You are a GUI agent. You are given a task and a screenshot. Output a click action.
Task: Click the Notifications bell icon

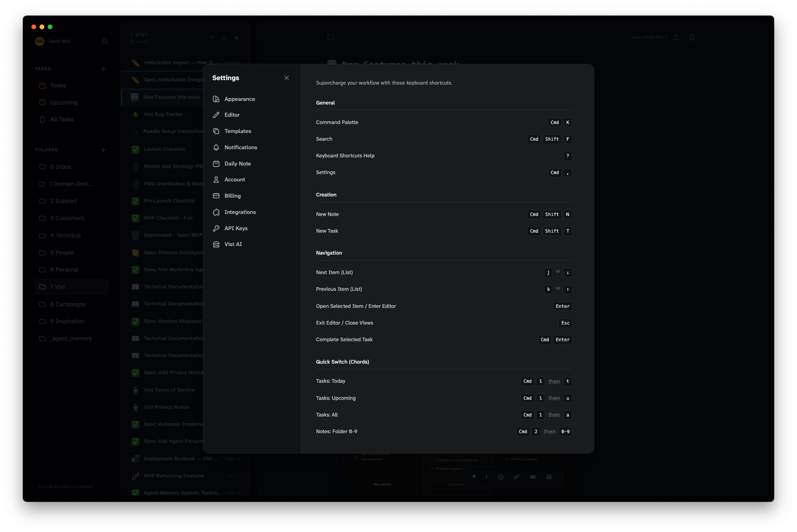(x=216, y=148)
